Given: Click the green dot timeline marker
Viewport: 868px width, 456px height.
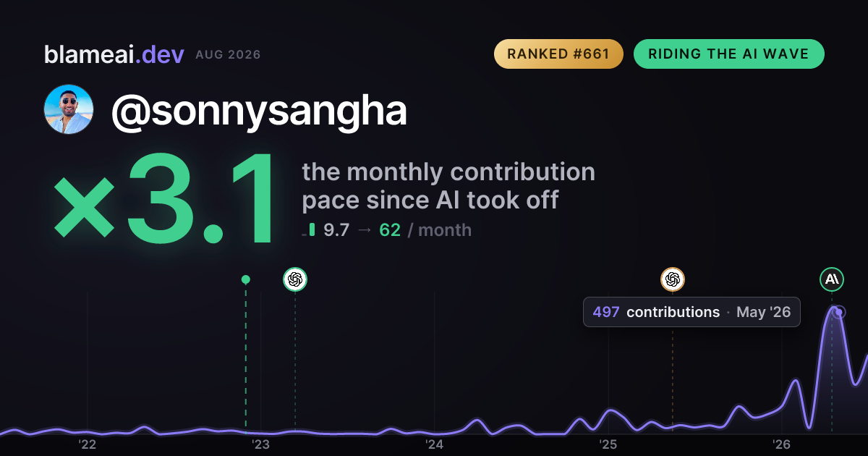Looking at the screenshot, I should pos(246,279).
